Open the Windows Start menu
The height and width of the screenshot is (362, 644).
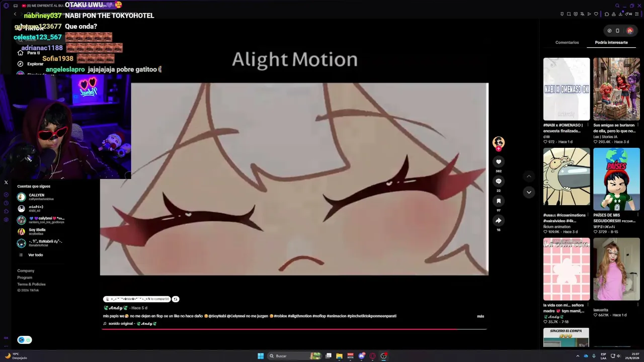(x=261, y=356)
